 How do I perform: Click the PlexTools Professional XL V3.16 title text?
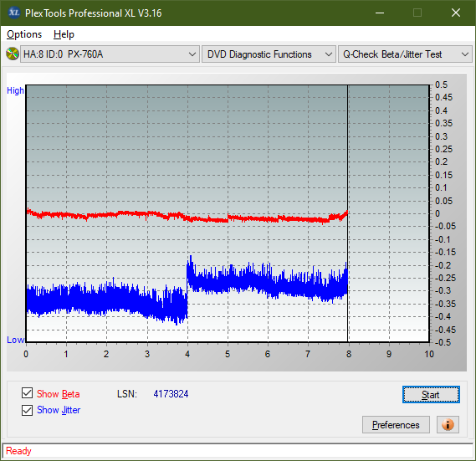point(93,13)
